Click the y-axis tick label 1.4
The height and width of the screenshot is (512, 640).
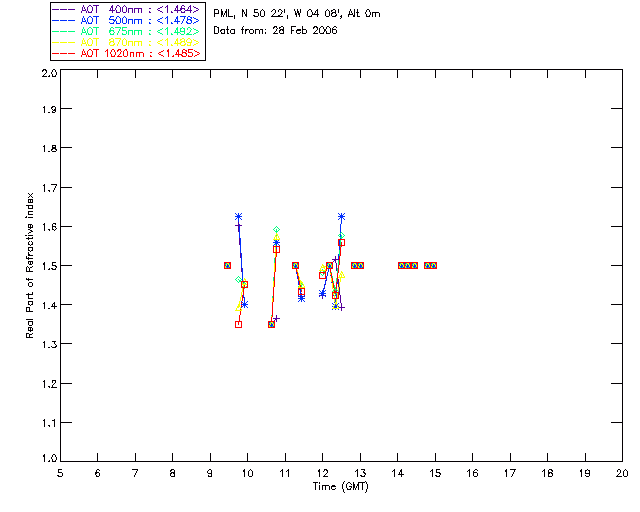(x=49, y=305)
